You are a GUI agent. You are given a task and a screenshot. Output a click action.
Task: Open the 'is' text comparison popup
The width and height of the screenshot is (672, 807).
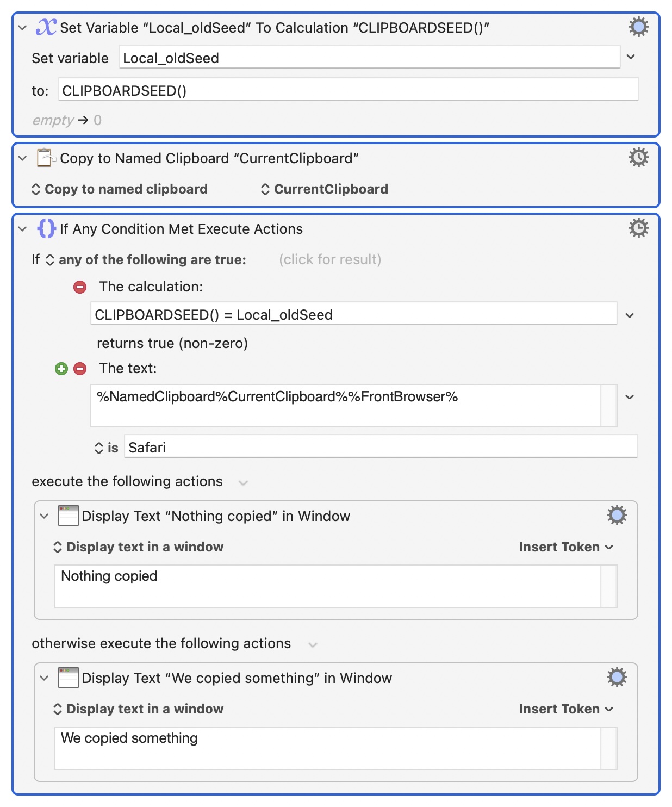point(106,448)
